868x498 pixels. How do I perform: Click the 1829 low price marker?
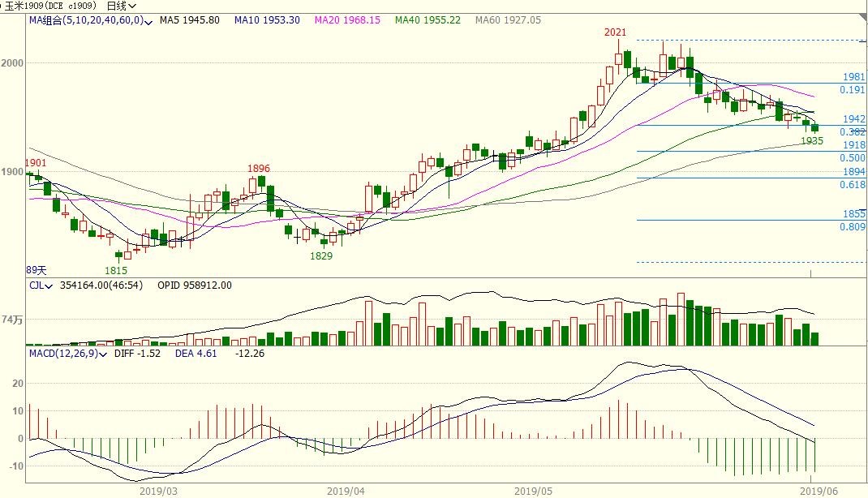pyautogui.click(x=322, y=255)
